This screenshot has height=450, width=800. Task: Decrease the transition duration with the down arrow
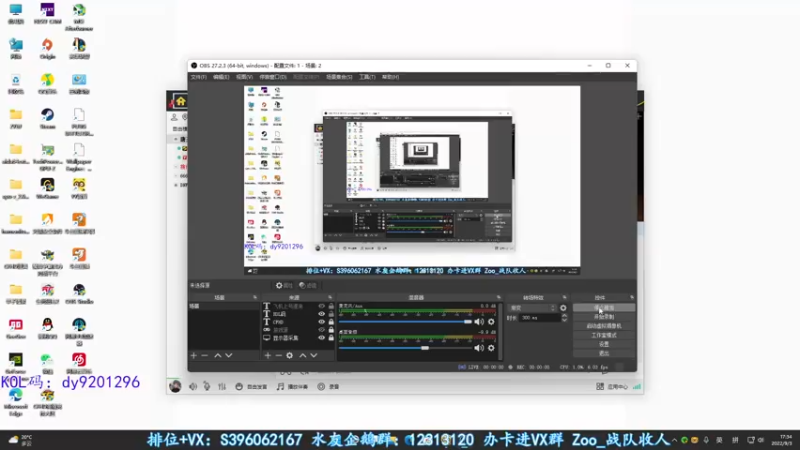pos(564,320)
